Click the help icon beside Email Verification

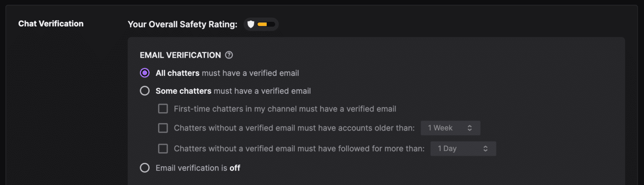(229, 55)
